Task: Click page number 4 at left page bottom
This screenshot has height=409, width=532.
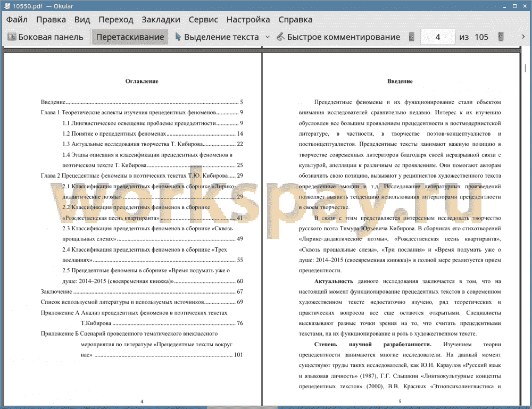Action: (x=142, y=401)
